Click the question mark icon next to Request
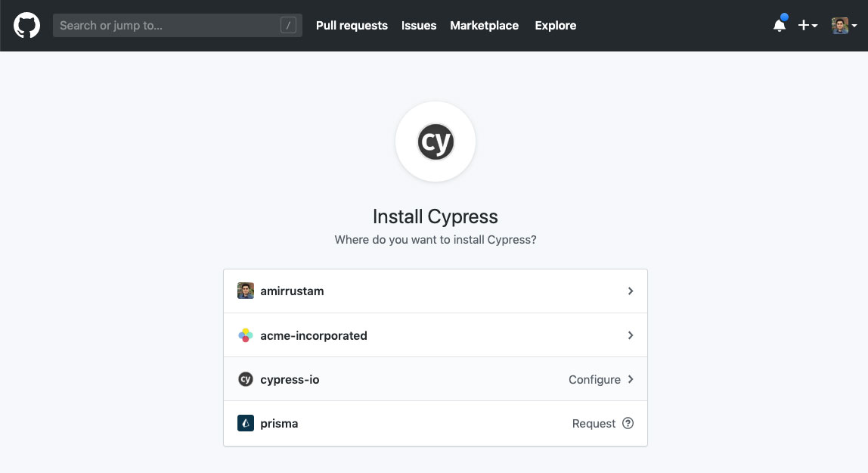The image size is (868, 473). pos(628,423)
